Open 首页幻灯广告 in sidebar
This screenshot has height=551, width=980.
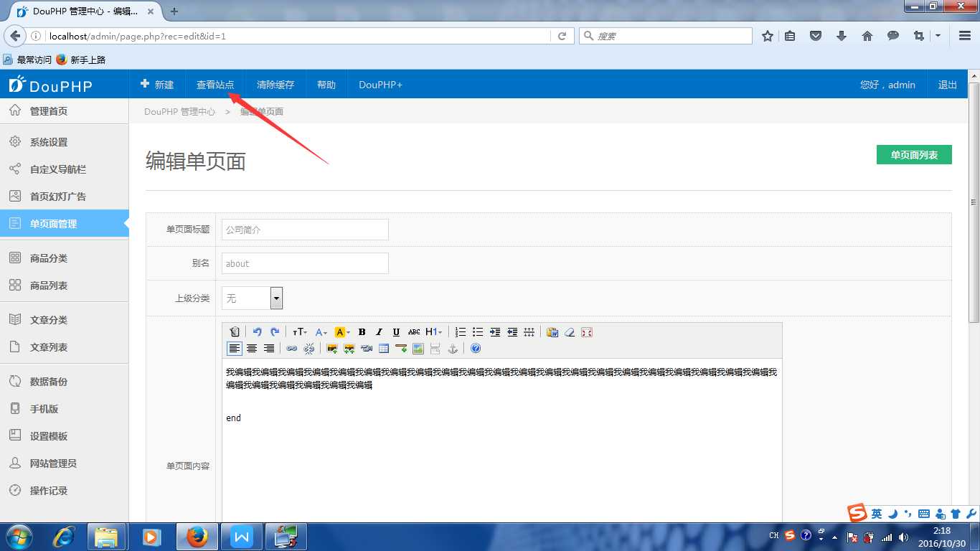click(65, 197)
